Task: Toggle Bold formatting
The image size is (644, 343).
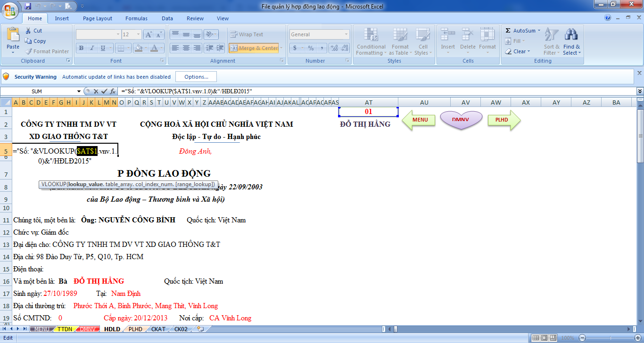Action: 81,48
